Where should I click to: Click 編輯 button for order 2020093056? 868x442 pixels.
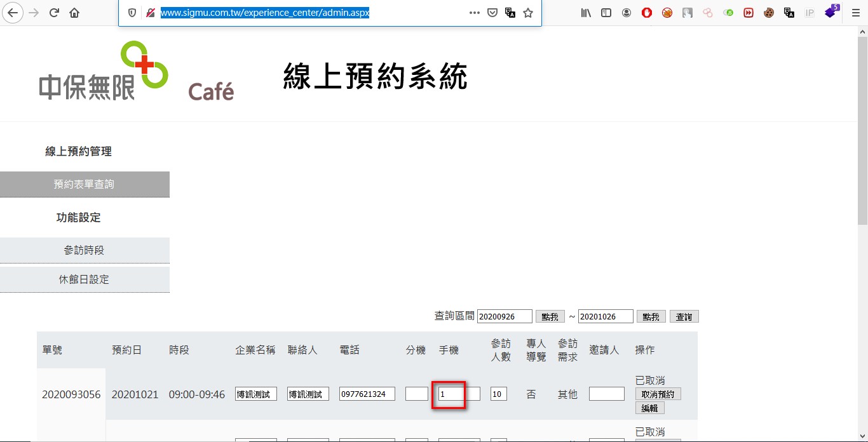[649, 408]
